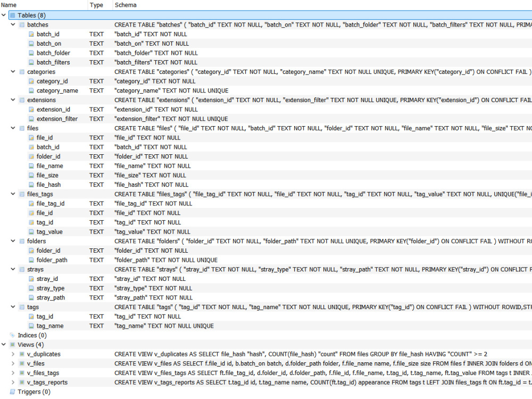Click the "file_hash" TEXT NOT NULL schema text
Image resolution: width=532 pixels, height=399 pixels.
(x=151, y=185)
